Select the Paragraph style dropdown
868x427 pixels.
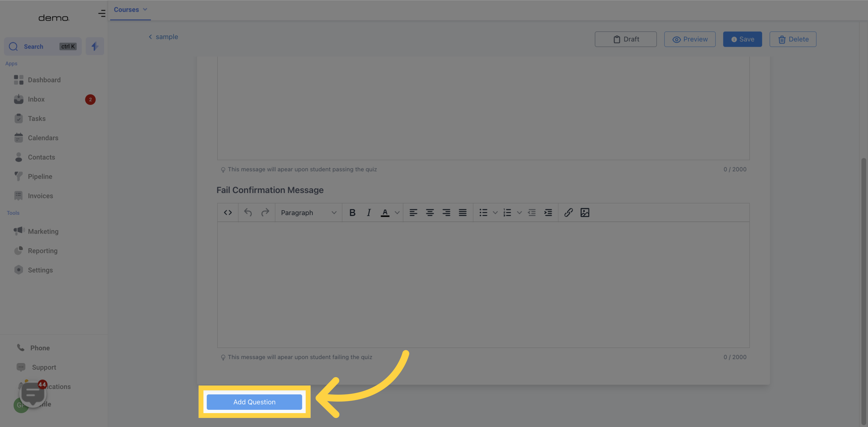[x=308, y=212]
